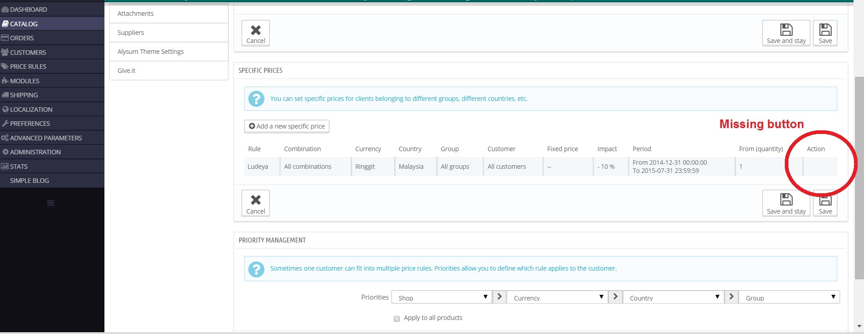Viewport: 868px width, 334px height.
Task: Open Modules in sidebar
Action: coord(52,81)
